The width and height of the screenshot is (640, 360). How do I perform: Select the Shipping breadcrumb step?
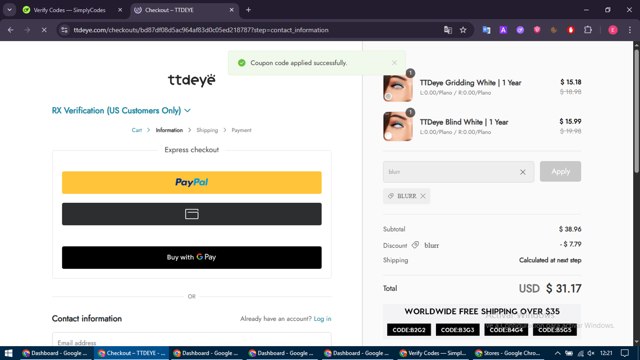click(207, 130)
